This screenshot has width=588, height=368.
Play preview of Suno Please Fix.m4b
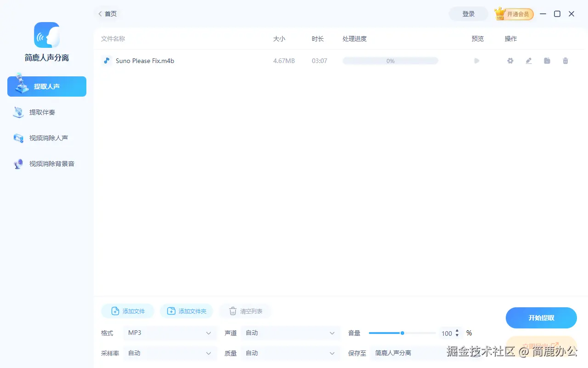point(476,60)
